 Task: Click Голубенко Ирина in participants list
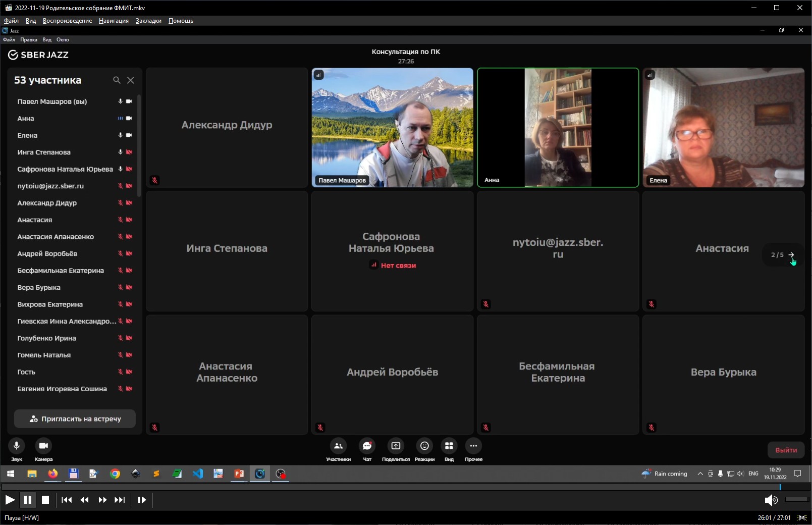point(46,338)
